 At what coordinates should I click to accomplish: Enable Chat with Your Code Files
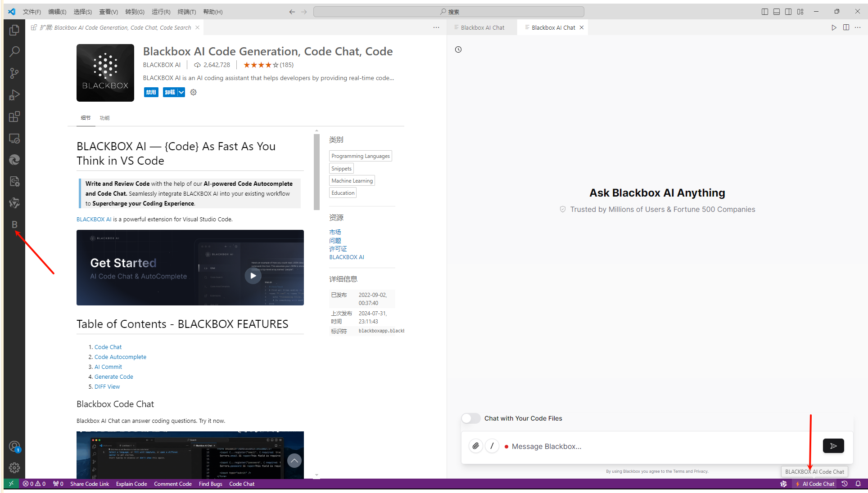coord(471,418)
